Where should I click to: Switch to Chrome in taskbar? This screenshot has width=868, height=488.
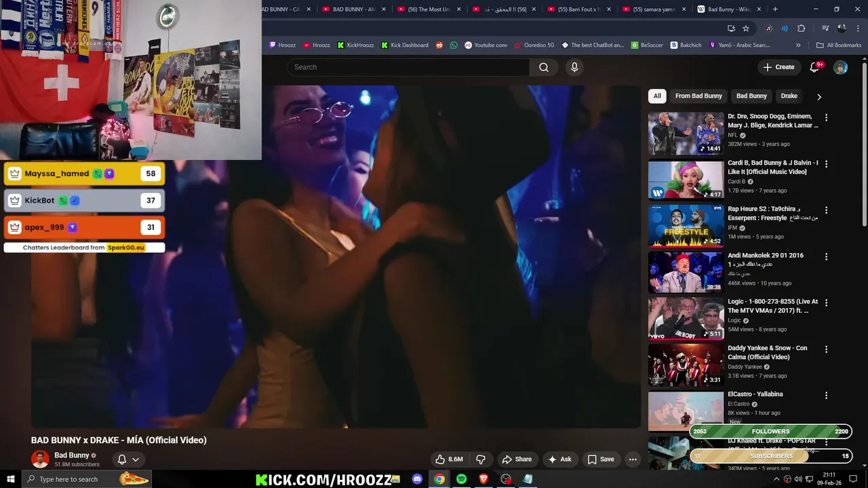pyautogui.click(x=439, y=479)
